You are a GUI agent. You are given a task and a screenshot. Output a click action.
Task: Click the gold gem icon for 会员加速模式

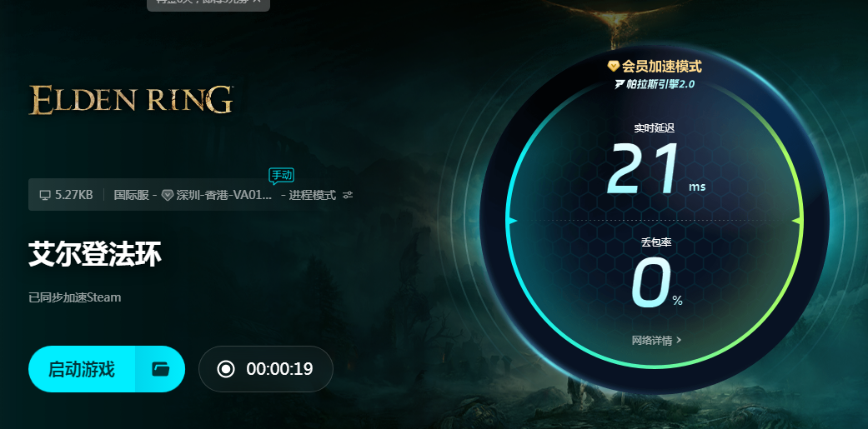pos(613,67)
